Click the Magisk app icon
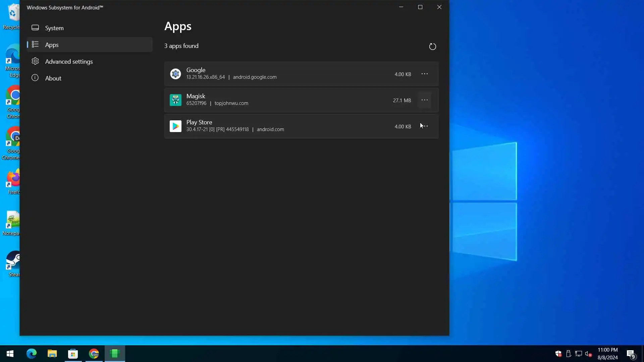This screenshot has height=362, width=644. tap(175, 100)
